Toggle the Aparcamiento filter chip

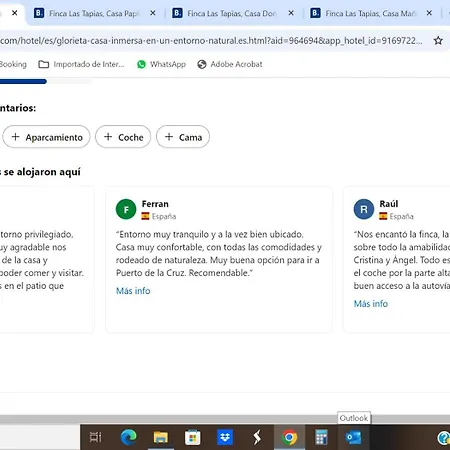pyautogui.click(x=46, y=137)
